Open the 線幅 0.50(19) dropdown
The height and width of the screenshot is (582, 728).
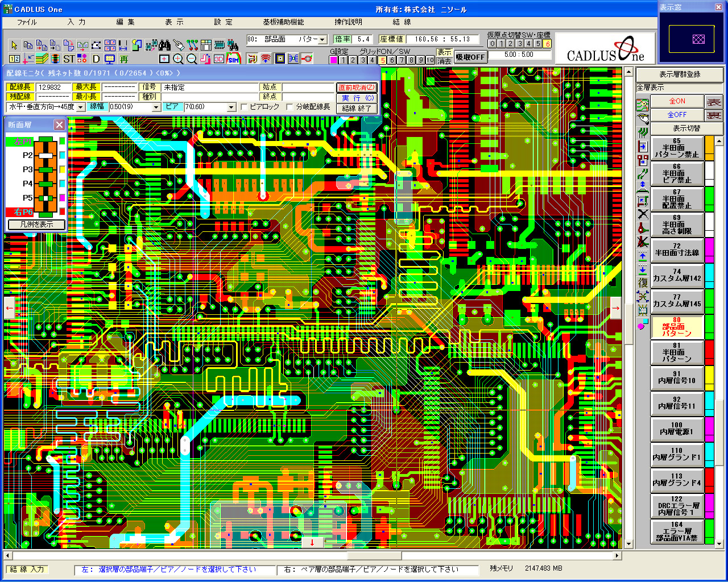156,107
